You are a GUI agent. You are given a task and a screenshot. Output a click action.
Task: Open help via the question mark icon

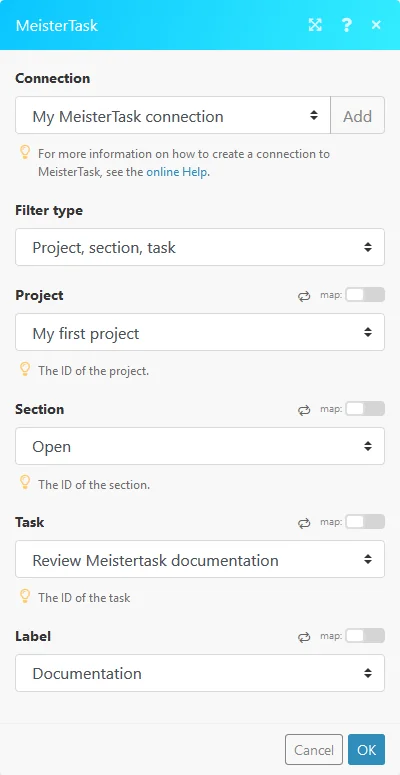(x=347, y=25)
